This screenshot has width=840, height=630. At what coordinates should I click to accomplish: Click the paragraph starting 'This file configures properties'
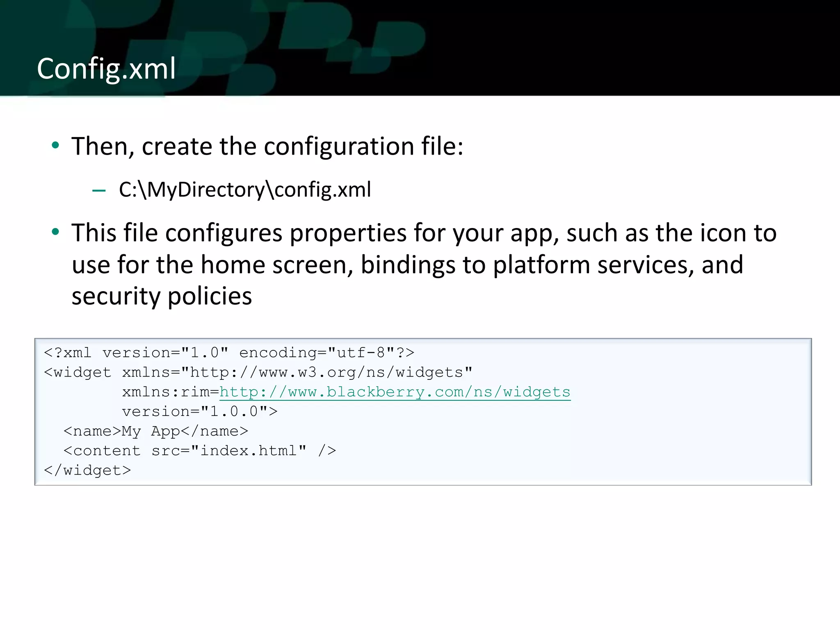pos(424,264)
